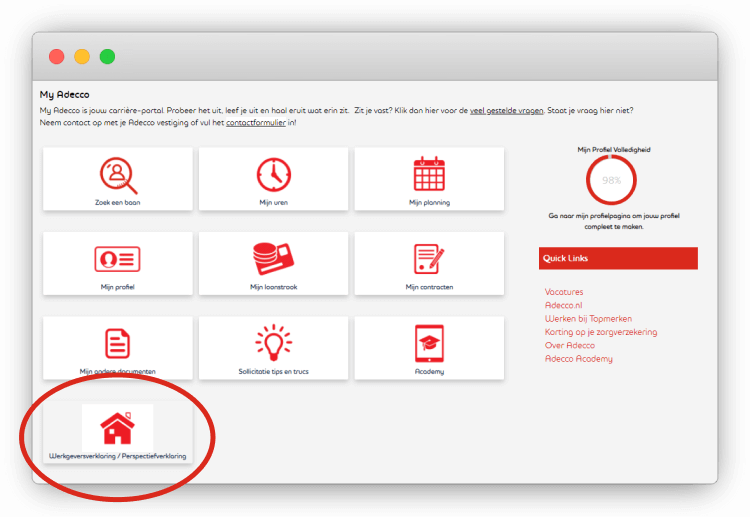Open the Vacatures quick link
Screen dimensions: 750x517
(x=564, y=292)
